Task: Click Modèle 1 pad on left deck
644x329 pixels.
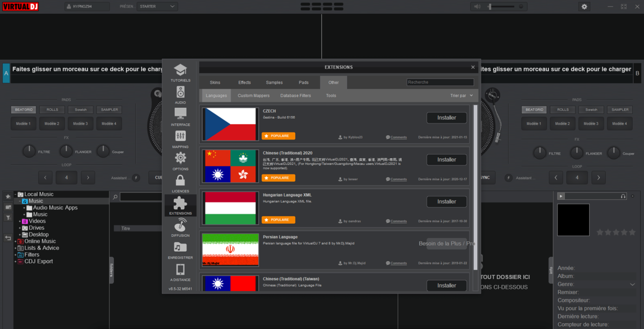Action: [23, 123]
